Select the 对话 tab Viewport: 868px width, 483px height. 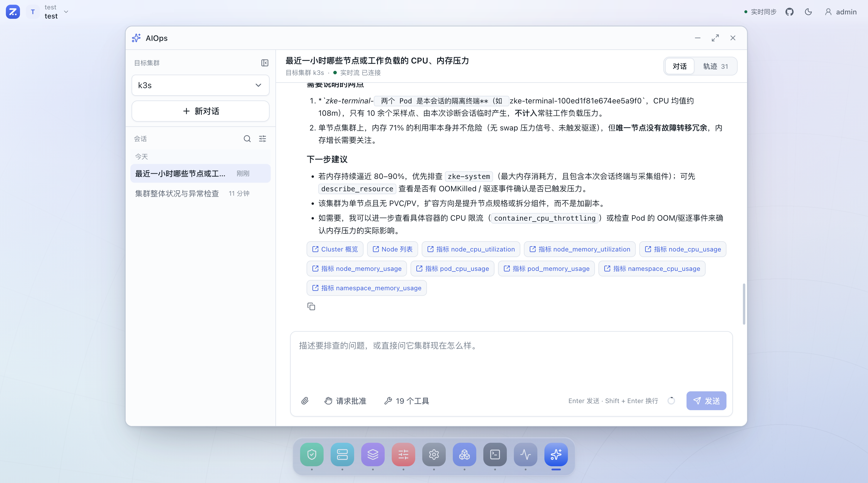pyautogui.click(x=680, y=66)
